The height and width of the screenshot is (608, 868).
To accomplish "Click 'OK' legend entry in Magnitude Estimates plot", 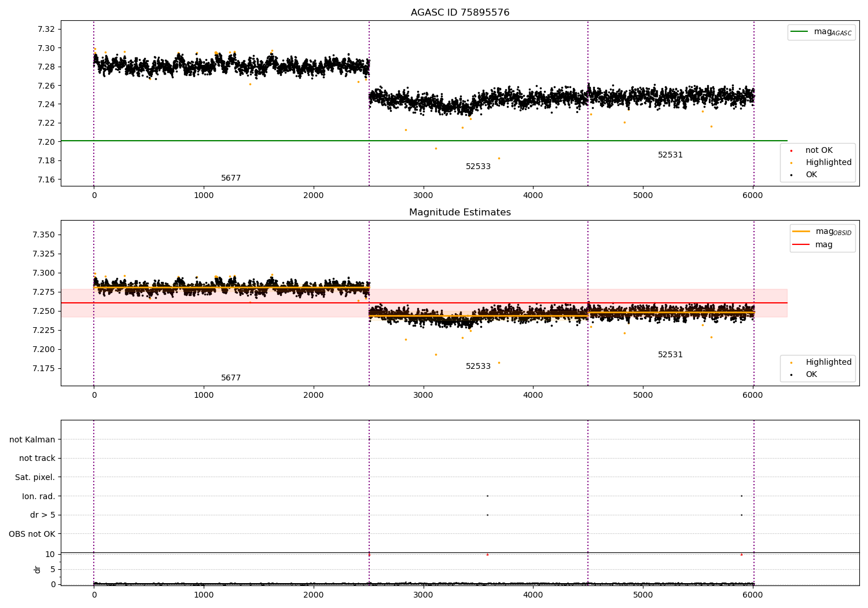I will tap(811, 375).
